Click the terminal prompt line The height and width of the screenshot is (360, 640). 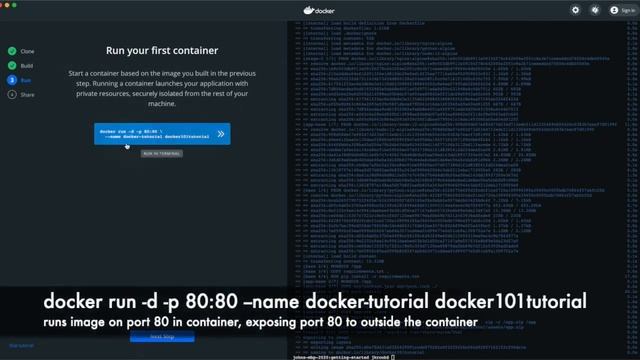tap(344, 357)
